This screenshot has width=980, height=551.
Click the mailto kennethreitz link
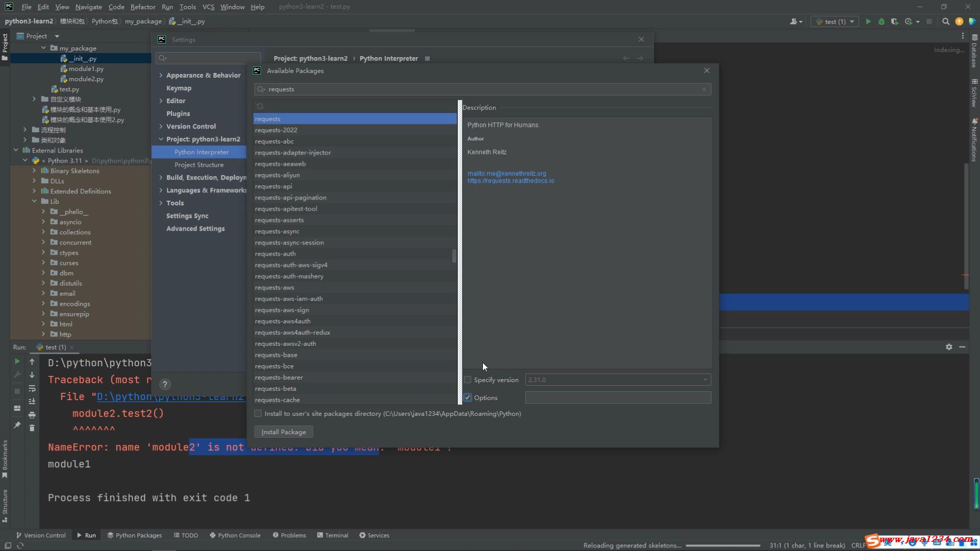(506, 173)
